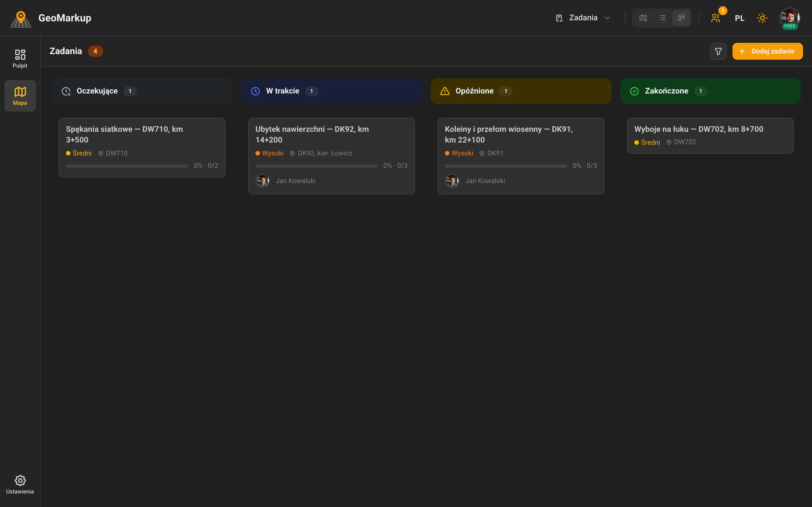The image size is (812, 507).
Task: Click progress bar on Ubytek nawierzchni card
Action: (x=316, y=166)
